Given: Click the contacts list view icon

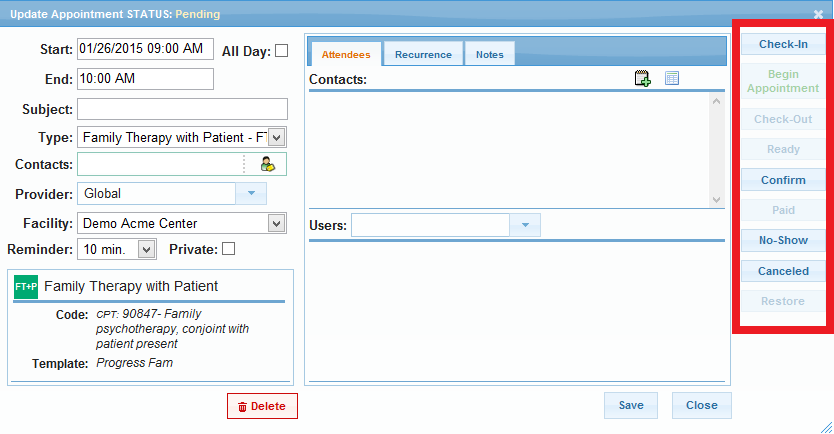Looking at the screenshot, I should (672, 78).
